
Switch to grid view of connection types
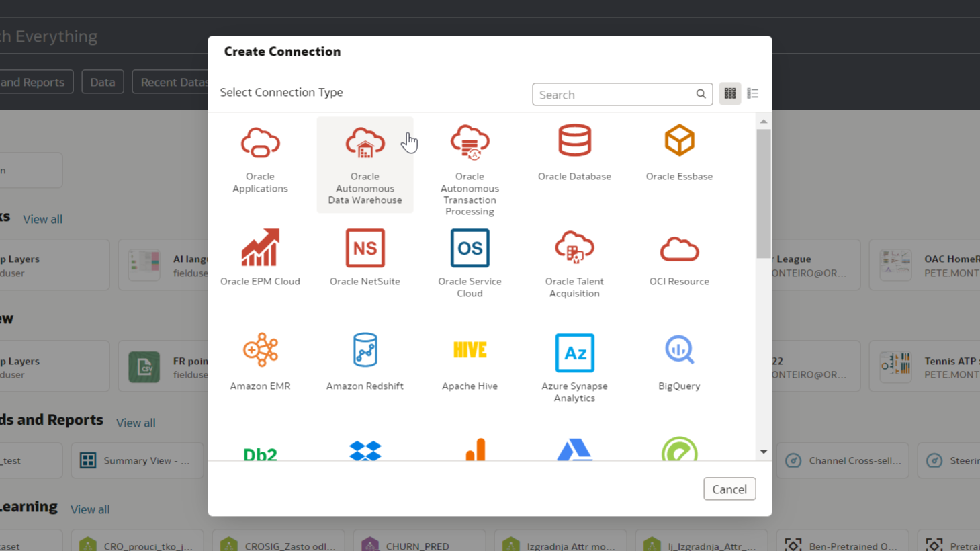(730, 94)
